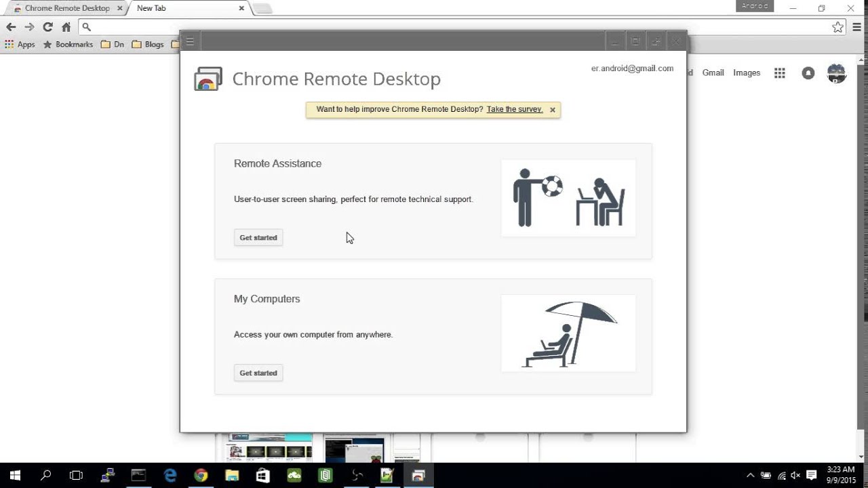Open Windows taskbar search
Screen dimensions: 868x488
[x=46, y=476]
